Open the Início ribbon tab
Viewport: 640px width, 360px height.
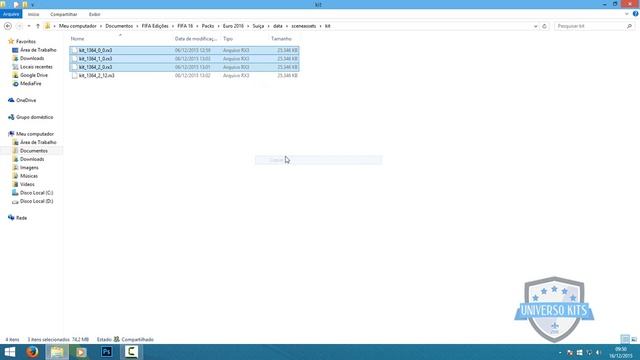tap(33, 14)
